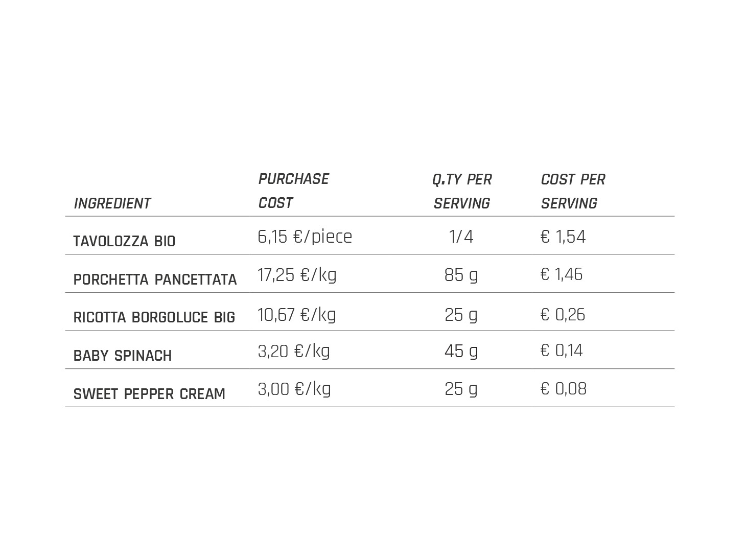Image resolution: width=746 pixels, height=560 pixels.
Task: Click the 10,67 €/kg purchase cost
Action: (296, 314)
